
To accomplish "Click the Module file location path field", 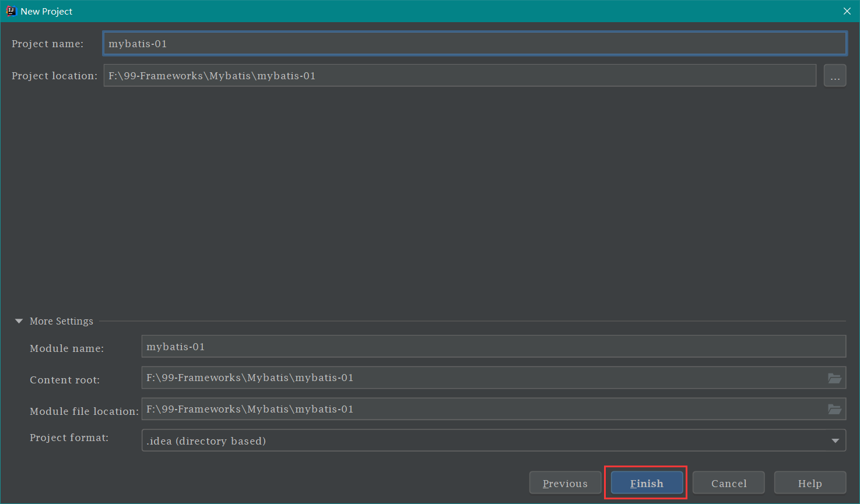I will (x=483, y=410).
